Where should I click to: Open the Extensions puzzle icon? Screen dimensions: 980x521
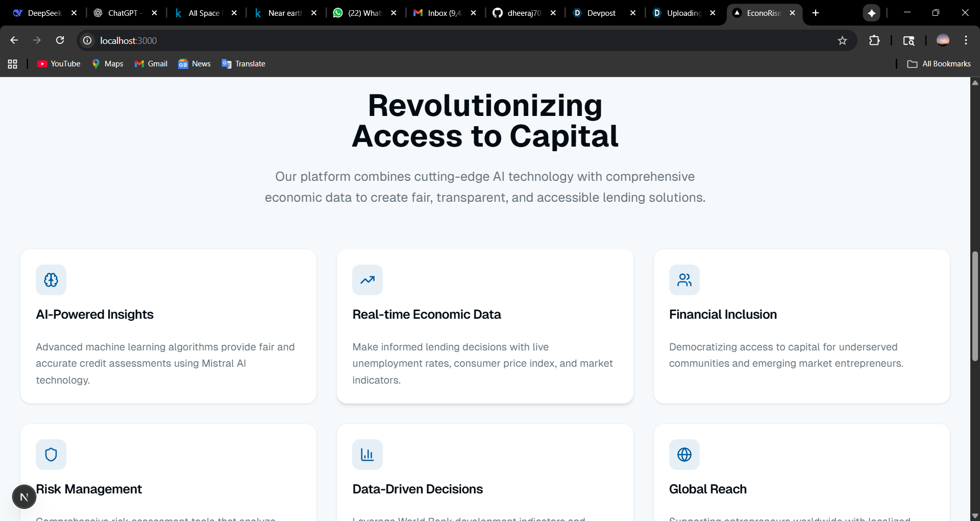point(874,40)
